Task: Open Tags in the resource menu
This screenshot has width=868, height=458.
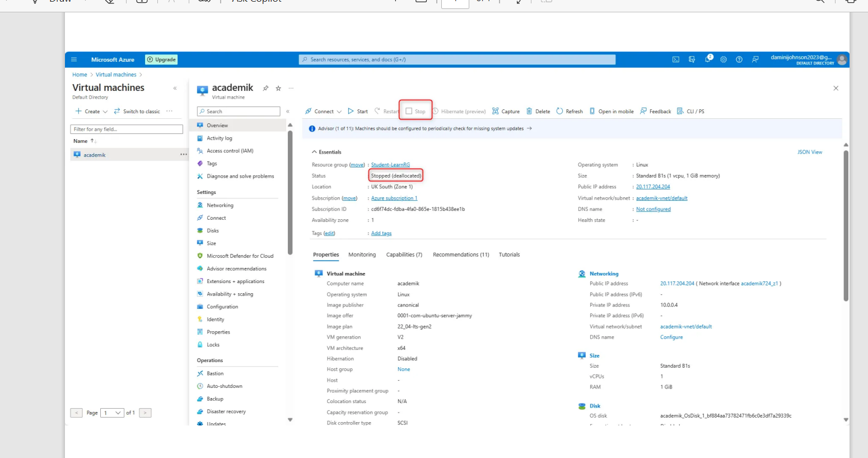Action: click(212, 164)
